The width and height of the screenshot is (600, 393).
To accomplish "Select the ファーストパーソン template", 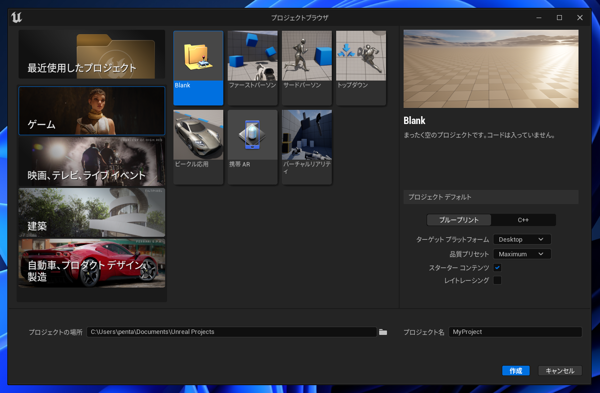I will (x=253, y=68).
